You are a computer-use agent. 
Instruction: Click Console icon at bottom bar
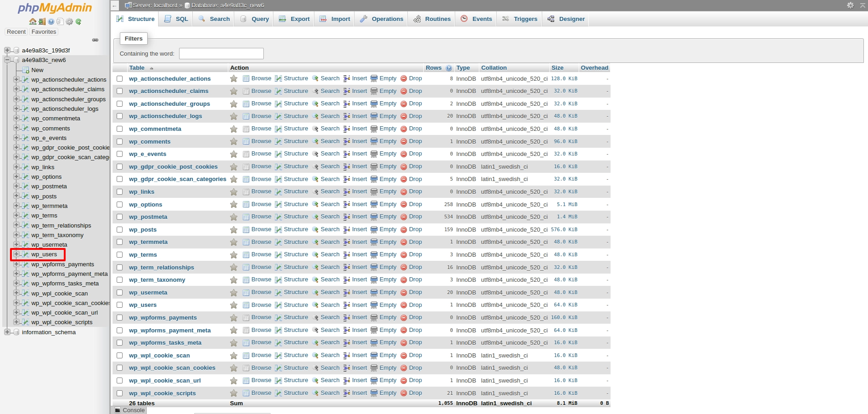pyautogui.click(x=118, y=410)
